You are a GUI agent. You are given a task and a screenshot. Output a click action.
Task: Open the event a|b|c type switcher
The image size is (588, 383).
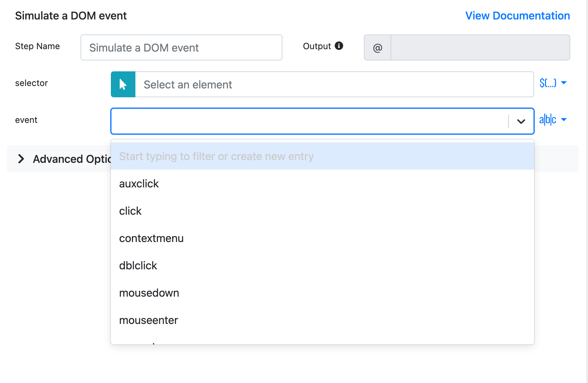point(553,120)
